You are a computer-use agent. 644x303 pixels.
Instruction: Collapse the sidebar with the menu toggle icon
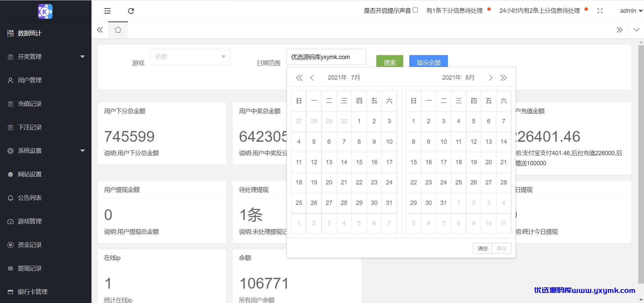107,11
